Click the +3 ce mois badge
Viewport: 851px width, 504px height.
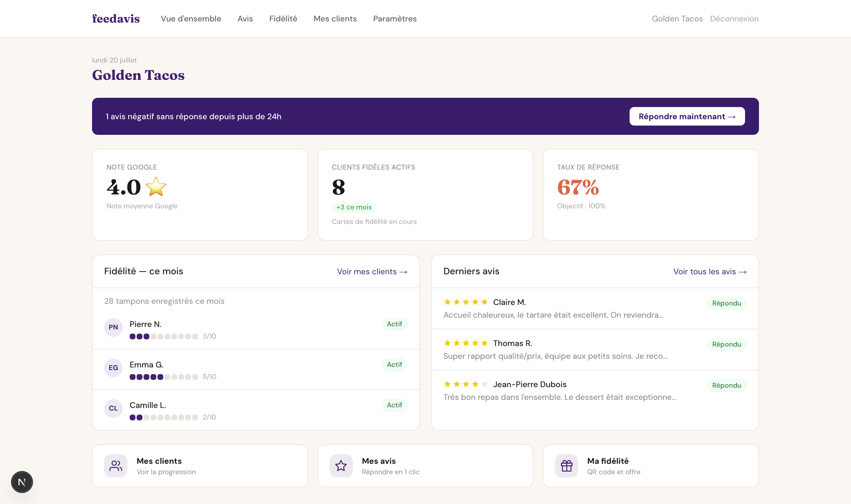tap(354, 207)
